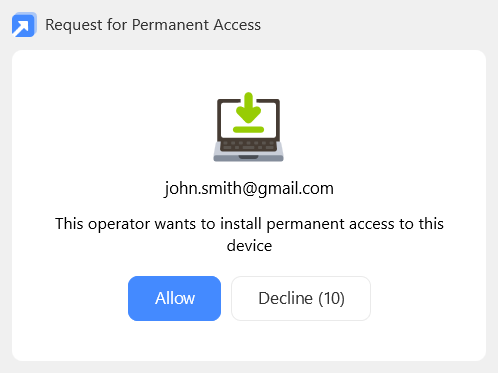Allow the permanent access request
Image resolution: width=498 pixels, height=373 pixels.
click(174, 298)
